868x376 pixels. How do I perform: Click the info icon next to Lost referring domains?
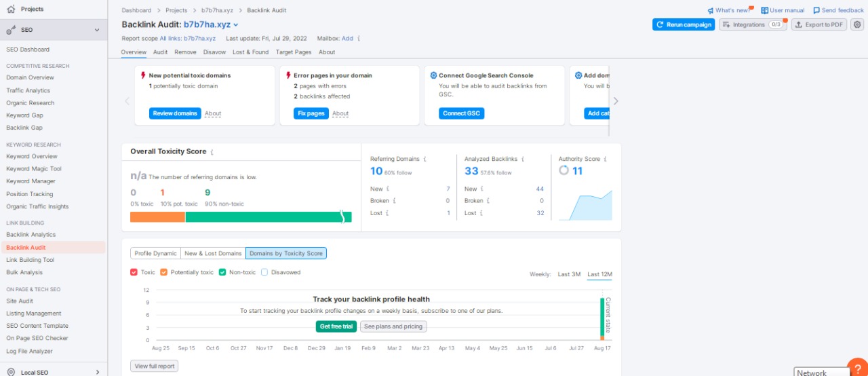pyautogui.click(x=387, y=213)
